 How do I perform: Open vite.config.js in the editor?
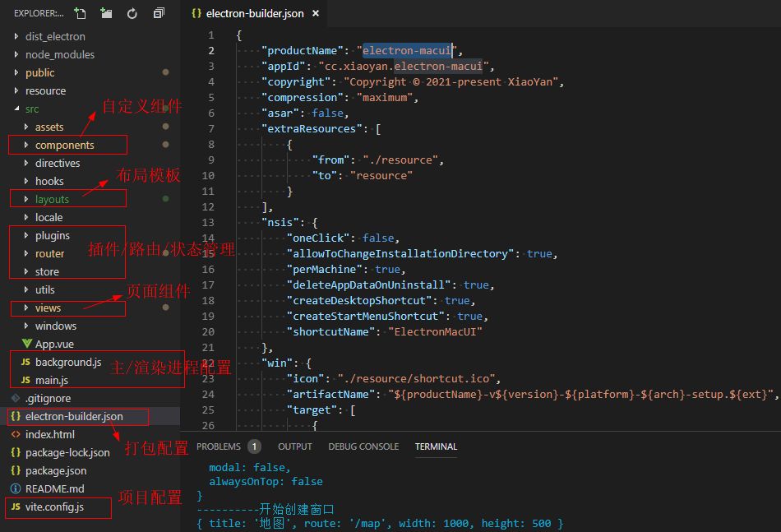tap(54, 507)
